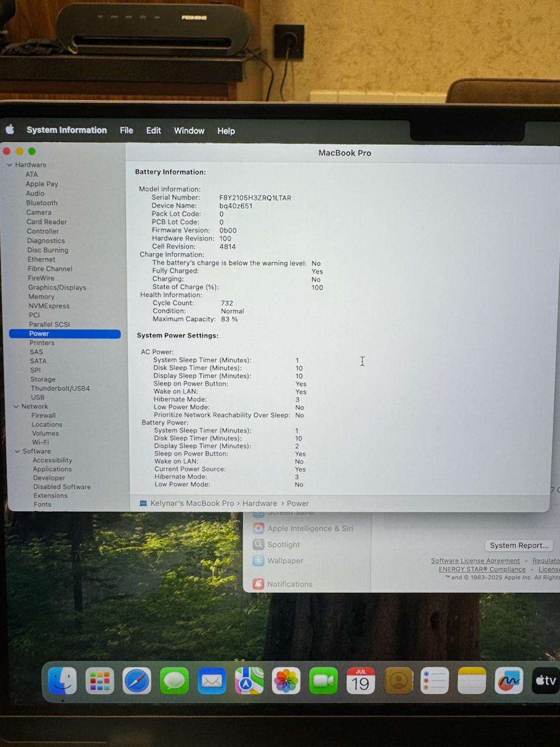
Task: Open the Apple menu logo
Action: click(x=9, y=130)
